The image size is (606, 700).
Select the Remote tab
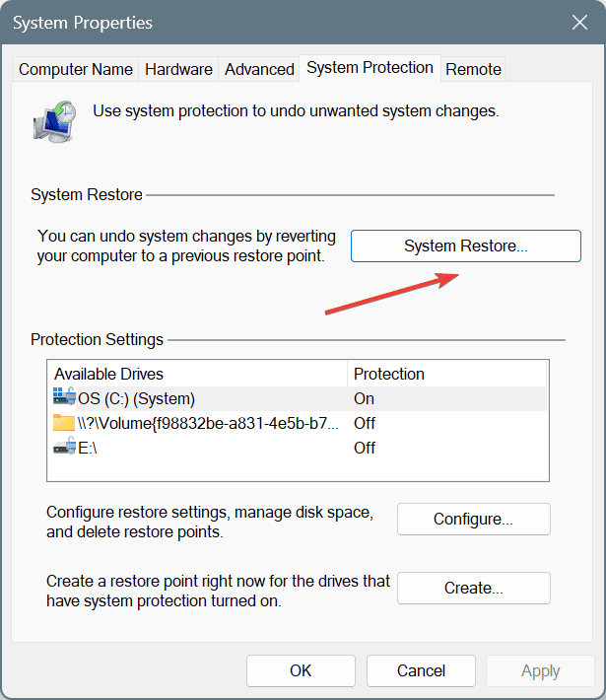(473, 69)
